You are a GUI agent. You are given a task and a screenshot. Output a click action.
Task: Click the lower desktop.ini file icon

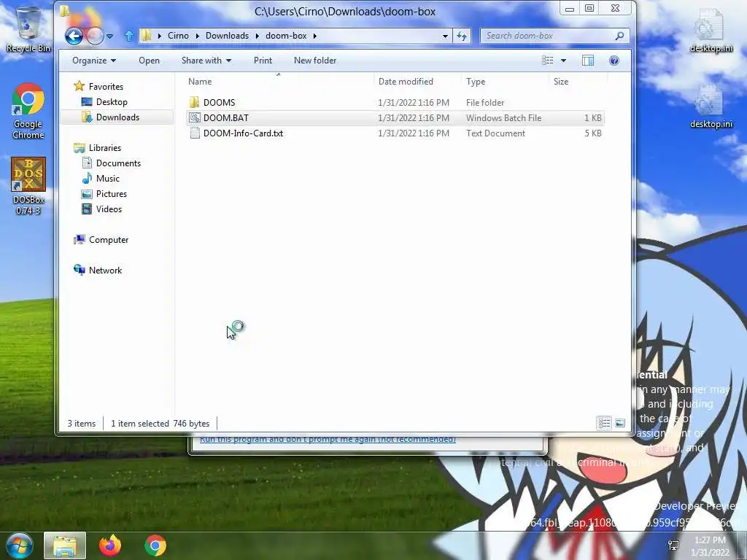[711, 106]
